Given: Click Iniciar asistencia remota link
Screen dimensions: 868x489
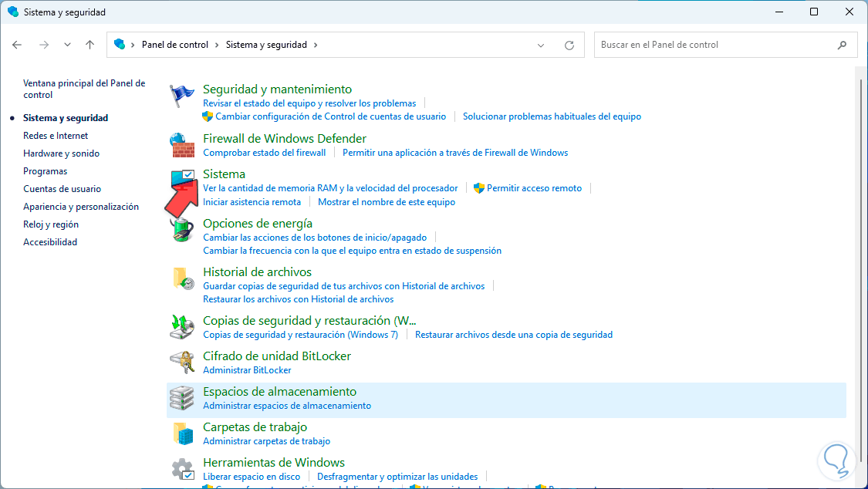Looking at the screenshot, I should [x=252, y=202].
